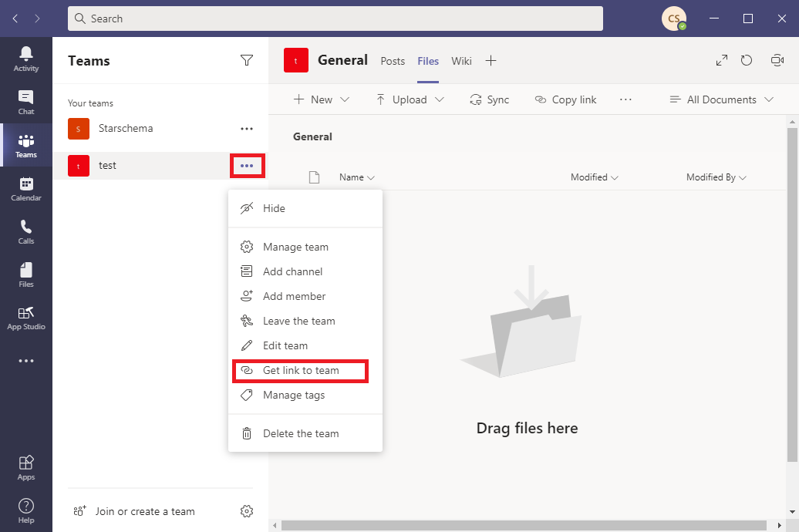Click more options ellipsis for test team
The image size is (799, 532).
(x=247, y=166)
